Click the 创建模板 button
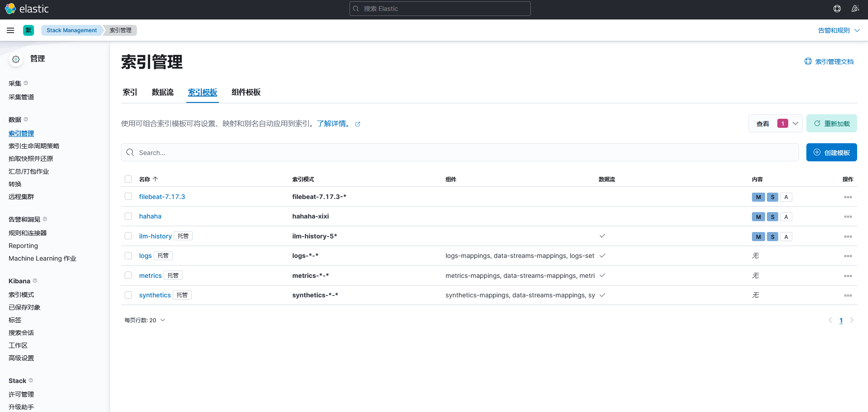Image resolution: width=868 pixels, height=412 pixels. pos(831,152)
